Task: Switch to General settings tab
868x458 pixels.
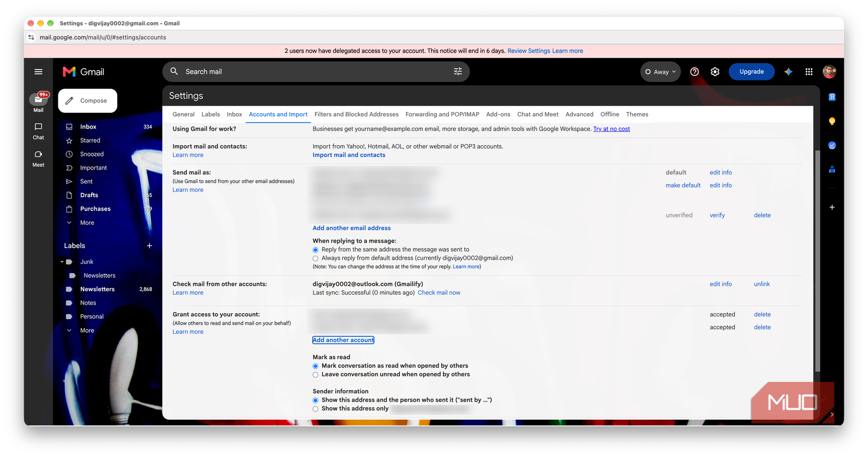Action: pos(184,114)
